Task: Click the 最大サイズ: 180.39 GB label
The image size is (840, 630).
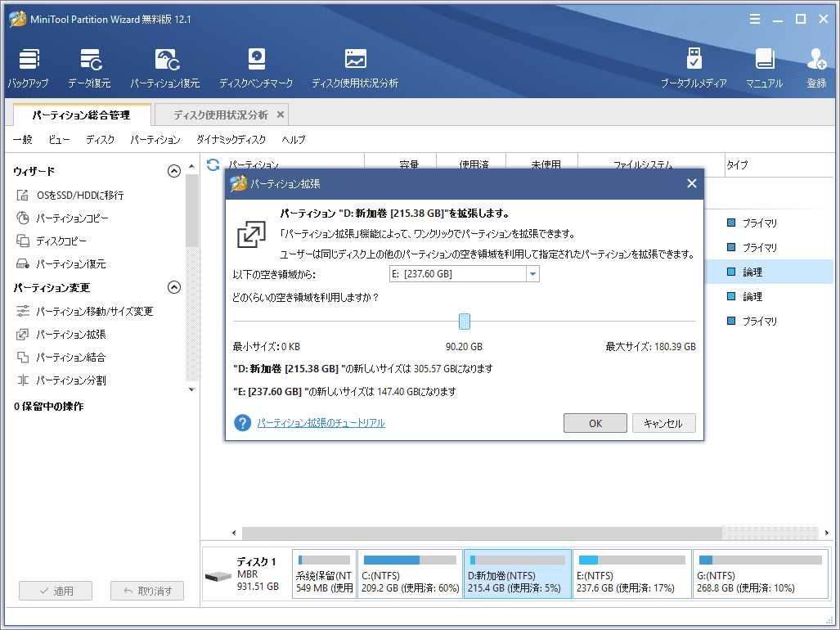Action: pos(650,347)
